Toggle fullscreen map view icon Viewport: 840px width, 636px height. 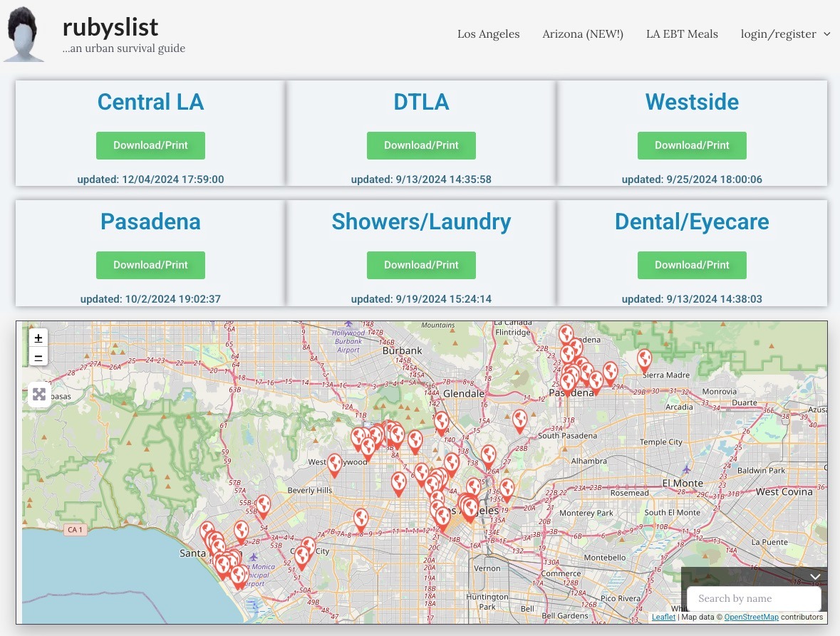pos(38,394)
